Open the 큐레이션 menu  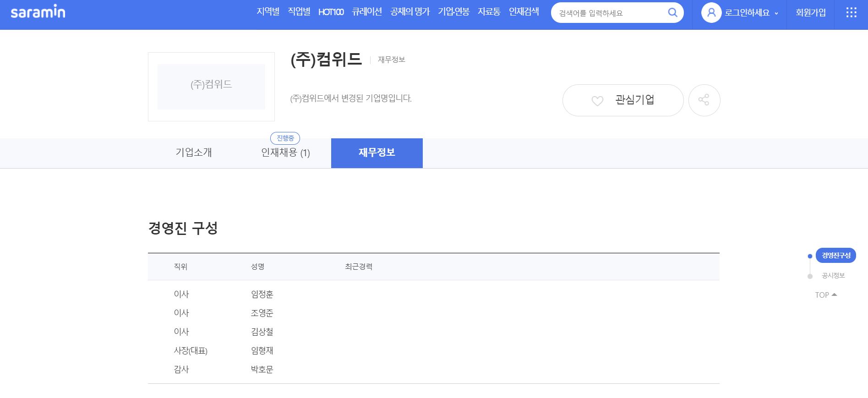[367, 12]
